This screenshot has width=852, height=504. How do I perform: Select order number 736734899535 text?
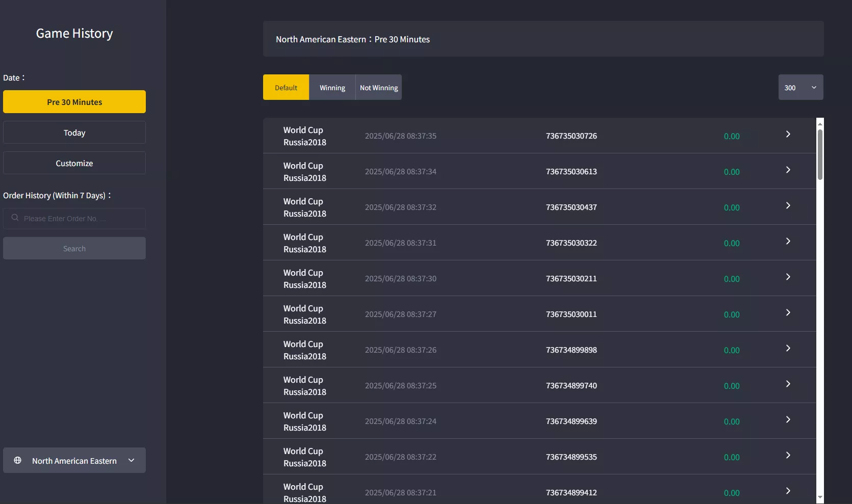click(571, 457)
